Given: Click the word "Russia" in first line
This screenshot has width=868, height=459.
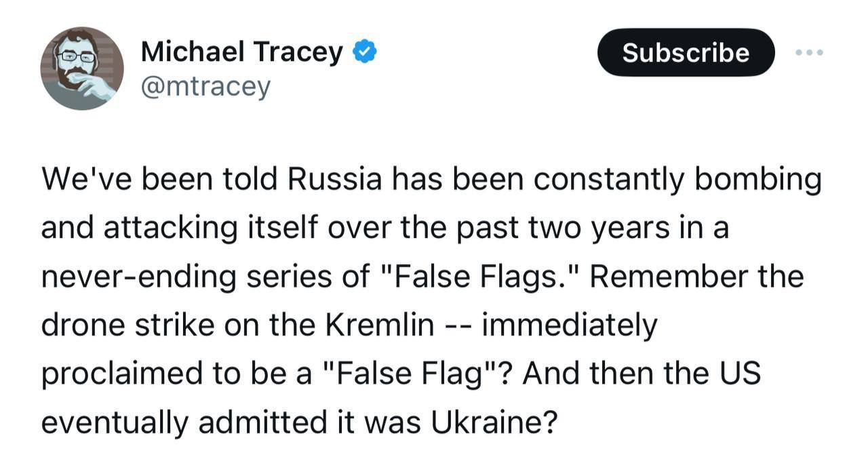Looking at the screenshot, I should (333, 180).
